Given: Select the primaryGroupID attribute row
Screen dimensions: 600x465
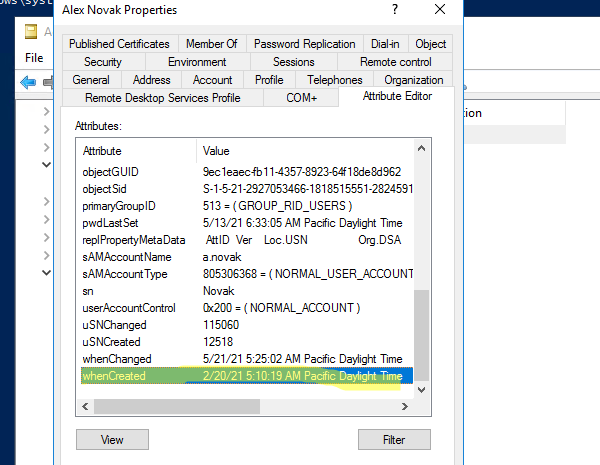Looking at the screenshot, I should point(247,206).
